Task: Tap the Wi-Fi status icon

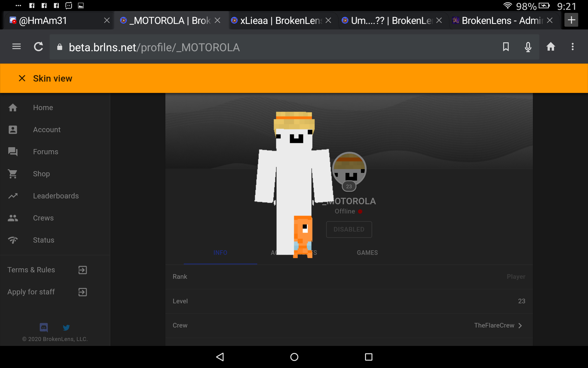Action: (x=507, y=6)
